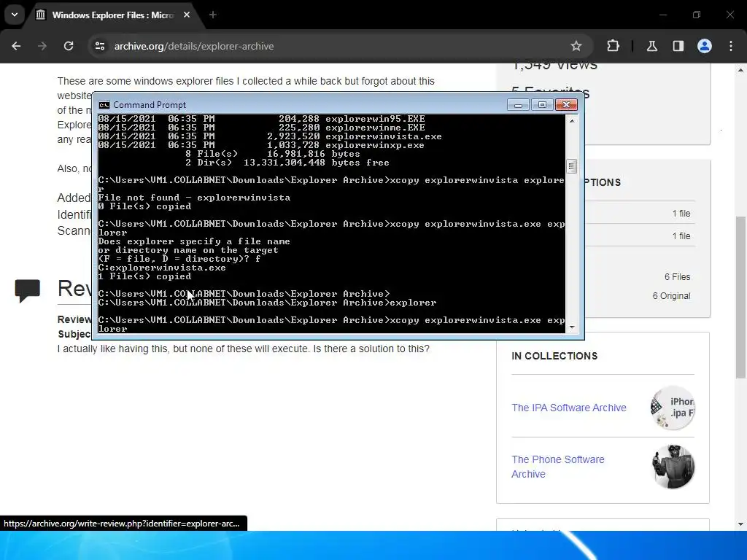Click page scrollbar down arrow

coord(741,524)
